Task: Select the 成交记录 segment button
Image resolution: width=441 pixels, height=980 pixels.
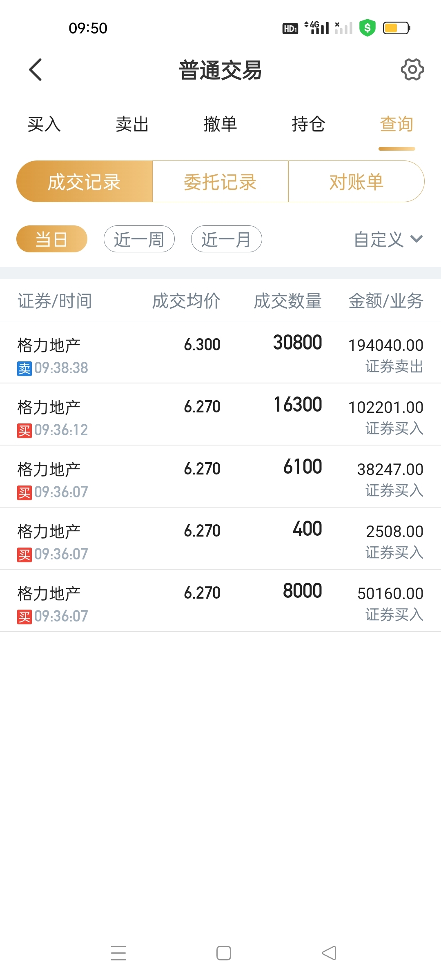Action: [x=85, y=181]
